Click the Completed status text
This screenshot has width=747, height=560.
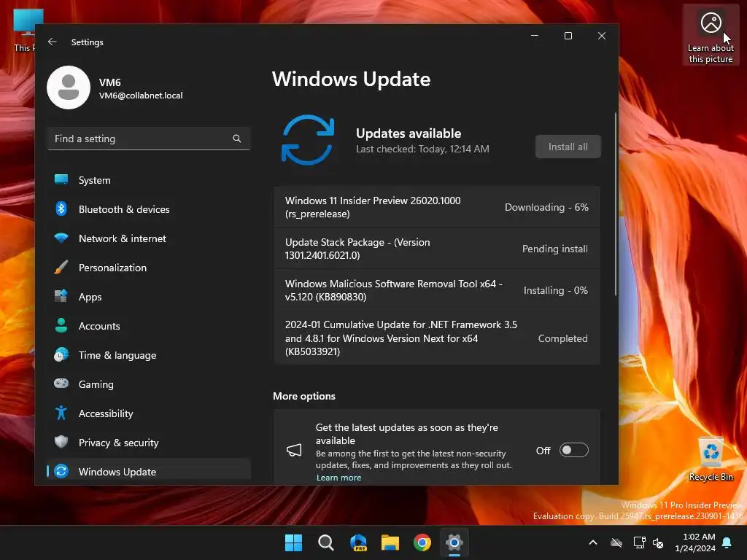pyautogui.click(x=562, y=338)
